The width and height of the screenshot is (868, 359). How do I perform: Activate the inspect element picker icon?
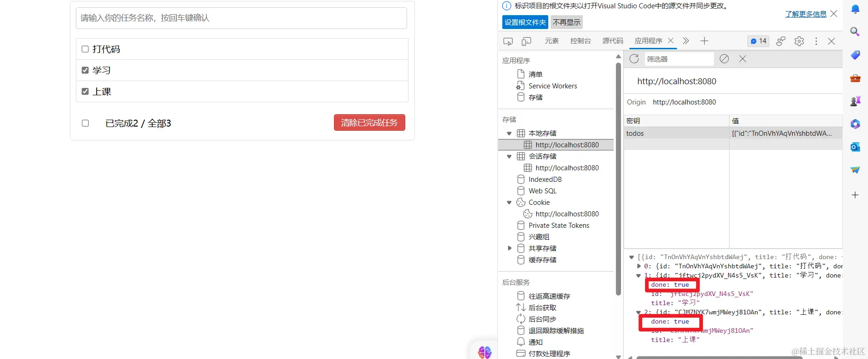508,41
